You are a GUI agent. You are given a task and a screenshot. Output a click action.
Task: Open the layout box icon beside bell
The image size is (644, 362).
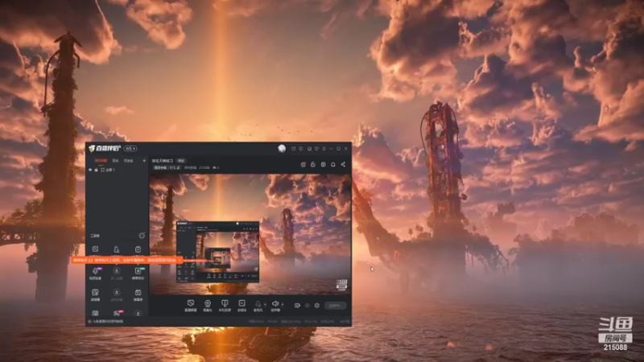[324, 165]
